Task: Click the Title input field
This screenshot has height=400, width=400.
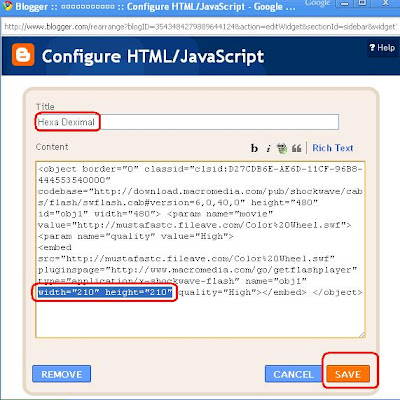Action: (187, 122)
